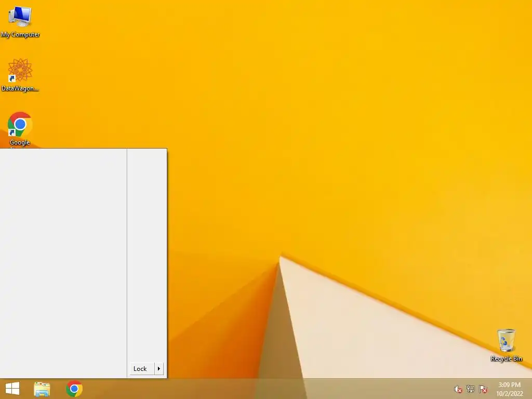
Task: Select the Google Chrome desktop shortcut
Action: click(x=20, y=129)
